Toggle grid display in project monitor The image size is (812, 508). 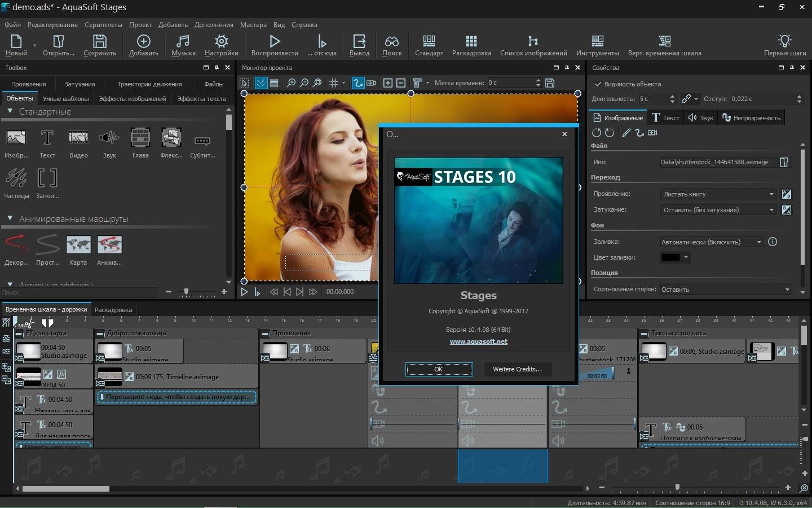pyautogui.click(x=334, y=83)
